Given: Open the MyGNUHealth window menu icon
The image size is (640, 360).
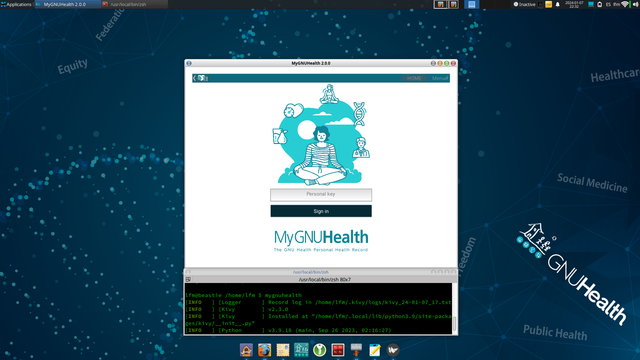Looking at the screenshot, I should pos(189,63).
